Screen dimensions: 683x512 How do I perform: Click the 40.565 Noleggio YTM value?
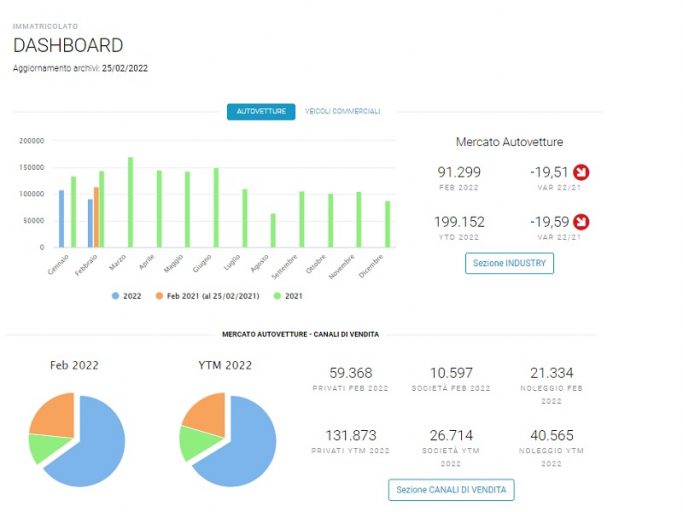[551, 435]
